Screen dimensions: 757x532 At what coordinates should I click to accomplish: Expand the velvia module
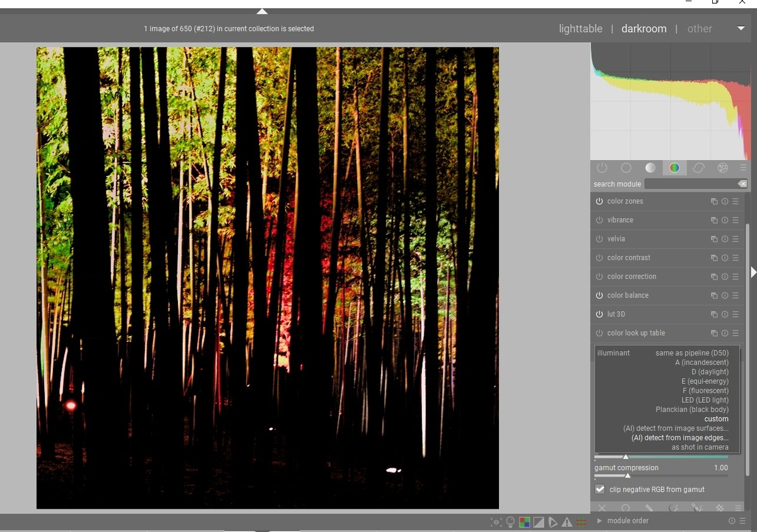click(616, 239)
